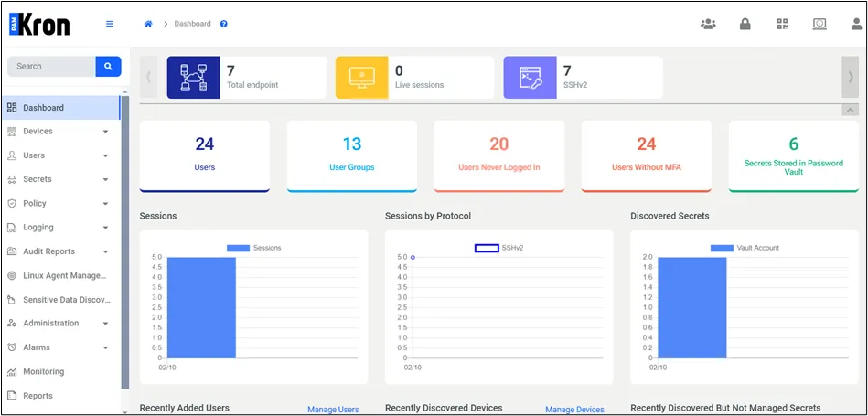Click the SSHv2 data point at 5.0
The height and width of the screenshot is (416, 868).
413,257
